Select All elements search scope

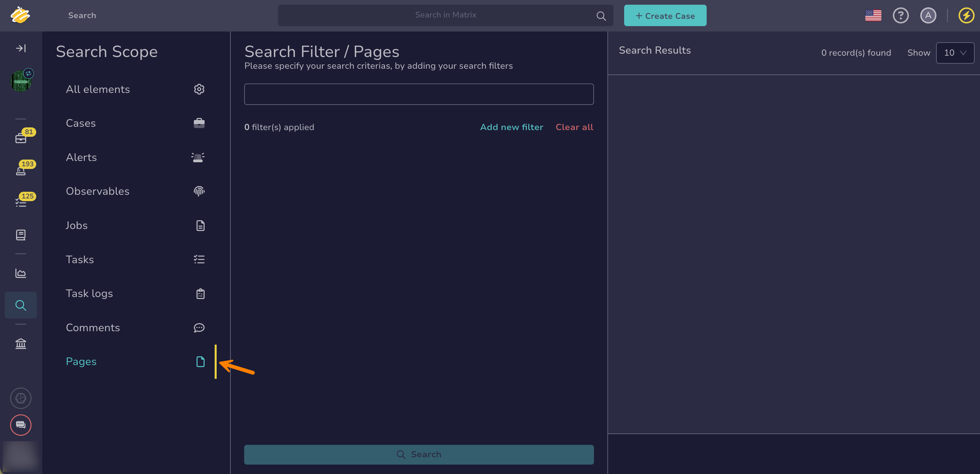[136, 89]
